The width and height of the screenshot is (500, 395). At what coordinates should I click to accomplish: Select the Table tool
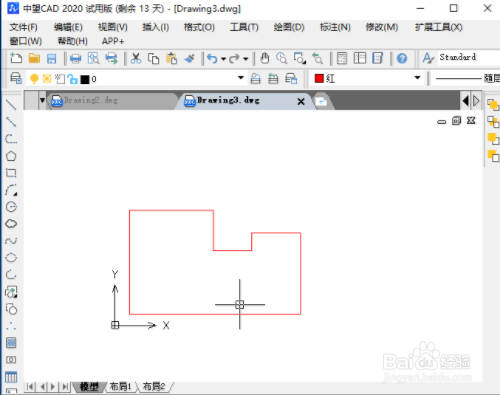(11, 377)
